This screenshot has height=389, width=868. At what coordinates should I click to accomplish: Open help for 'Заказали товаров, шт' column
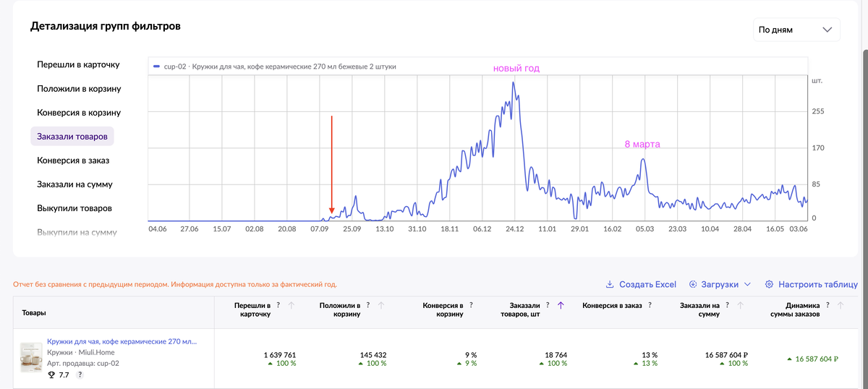[548, 305]
